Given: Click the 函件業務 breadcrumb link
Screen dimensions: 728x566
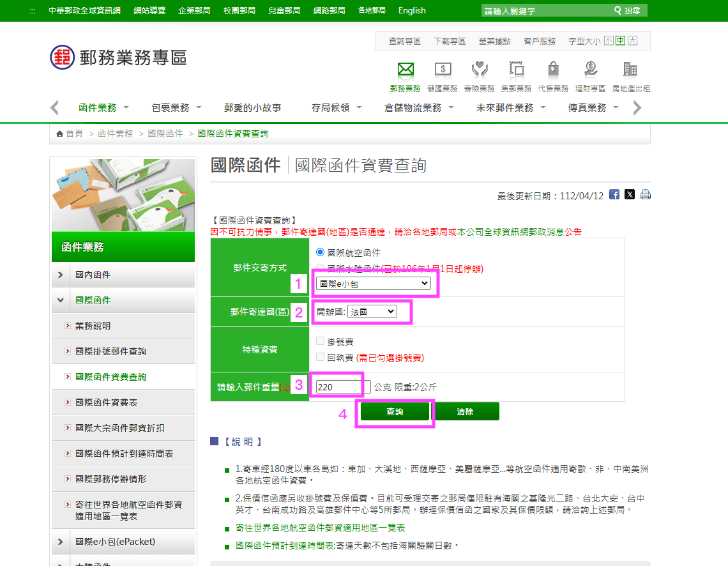Looking at the screenshot, I should (x=115, y=134).
